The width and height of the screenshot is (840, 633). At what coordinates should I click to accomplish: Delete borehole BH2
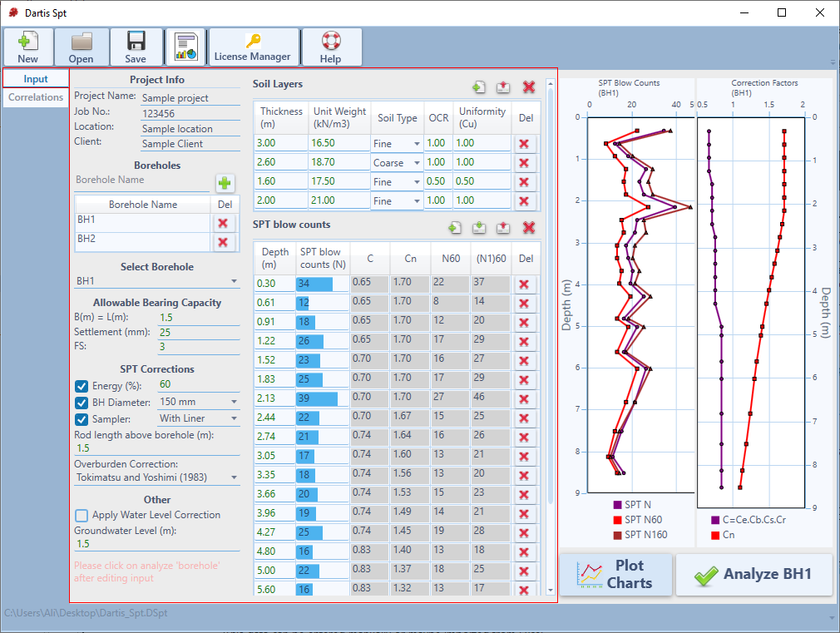223,242
